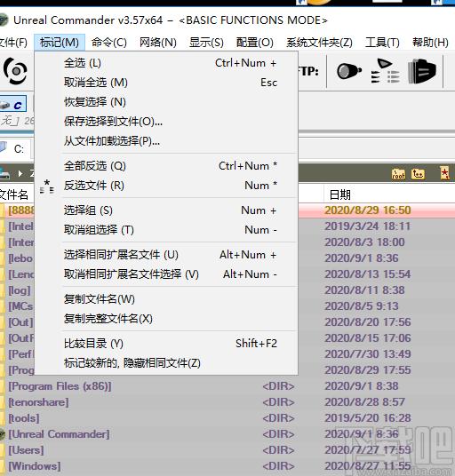Click the black file pack toolbar icon
Screen dimensions: 455x476
(422, 71)
